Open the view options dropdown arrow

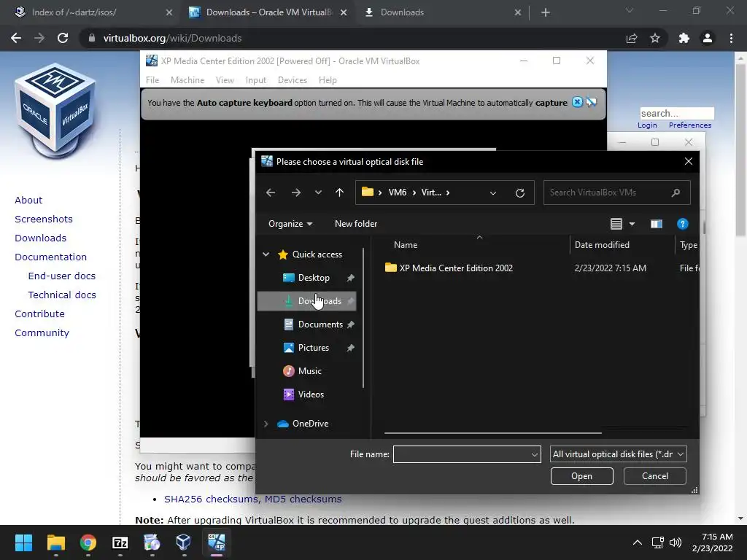point(632,224)
